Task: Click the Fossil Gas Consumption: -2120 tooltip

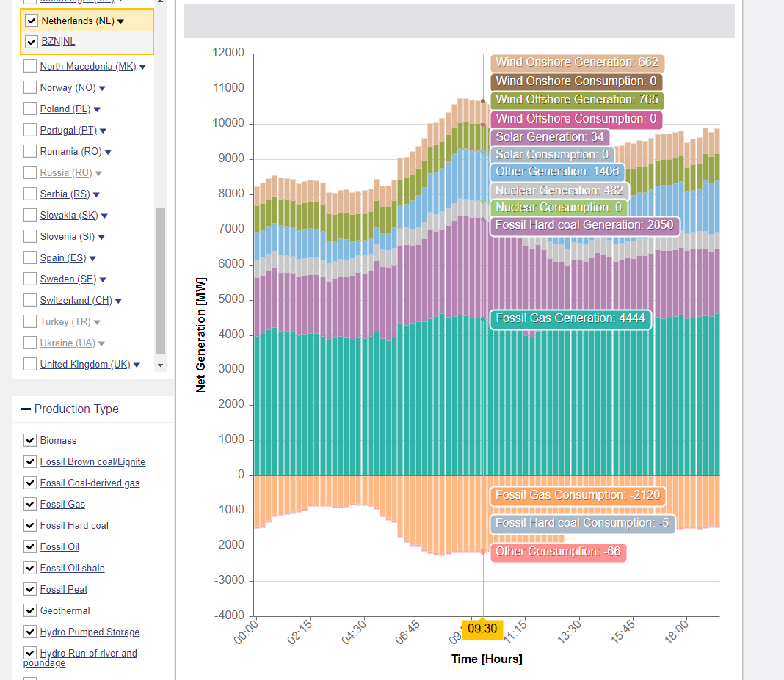Action: (578, 495)
